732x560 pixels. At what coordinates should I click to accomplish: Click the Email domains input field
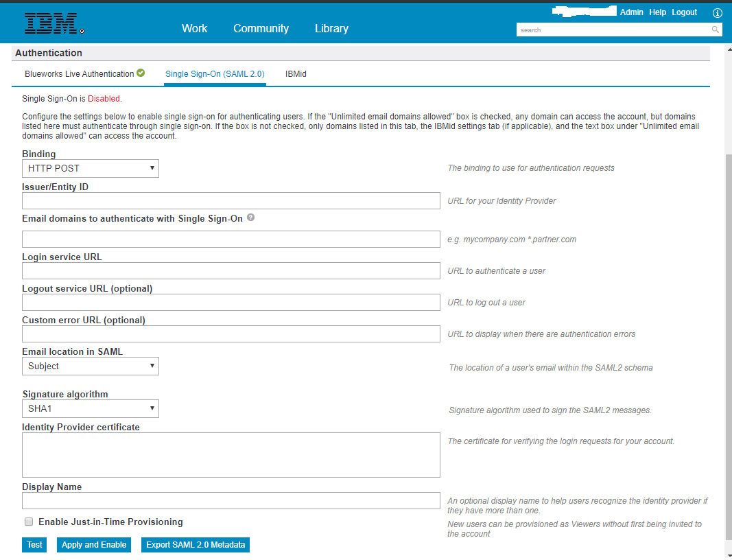231,239
